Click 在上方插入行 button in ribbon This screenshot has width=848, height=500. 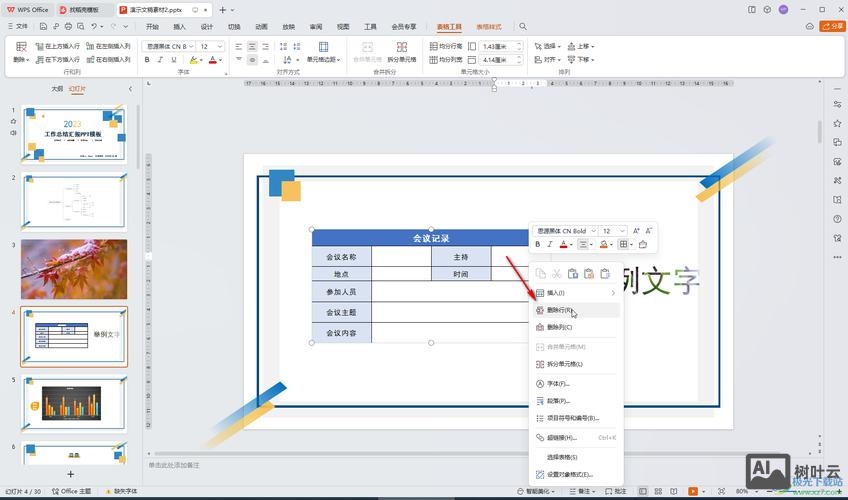click(x=61, y=46)
